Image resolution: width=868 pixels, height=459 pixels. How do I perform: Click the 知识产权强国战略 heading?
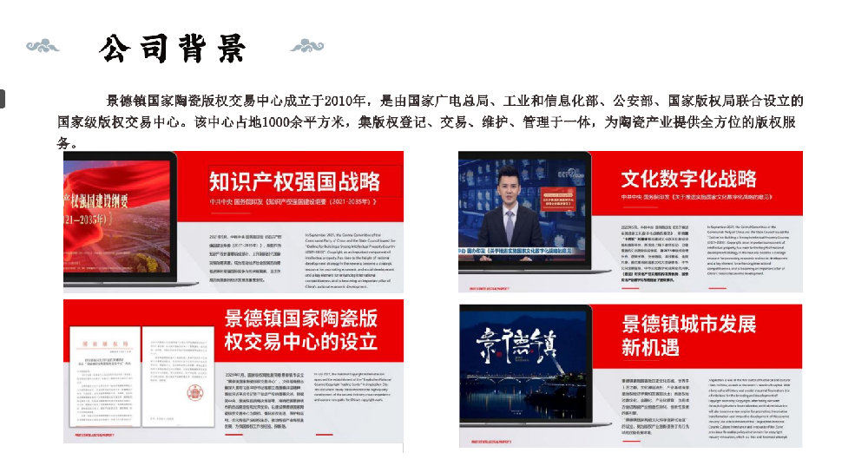pyautogui.click(x=295, y=181)
